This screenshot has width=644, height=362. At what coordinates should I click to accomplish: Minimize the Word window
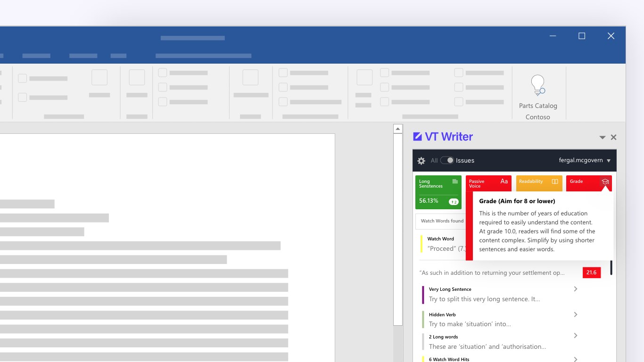[553, 36]
